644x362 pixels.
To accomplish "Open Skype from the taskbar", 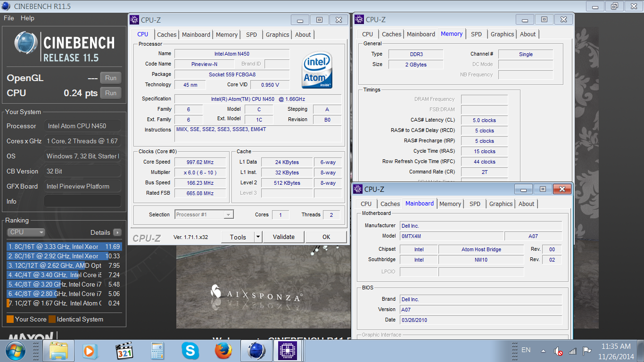I will tap(190, 351).
